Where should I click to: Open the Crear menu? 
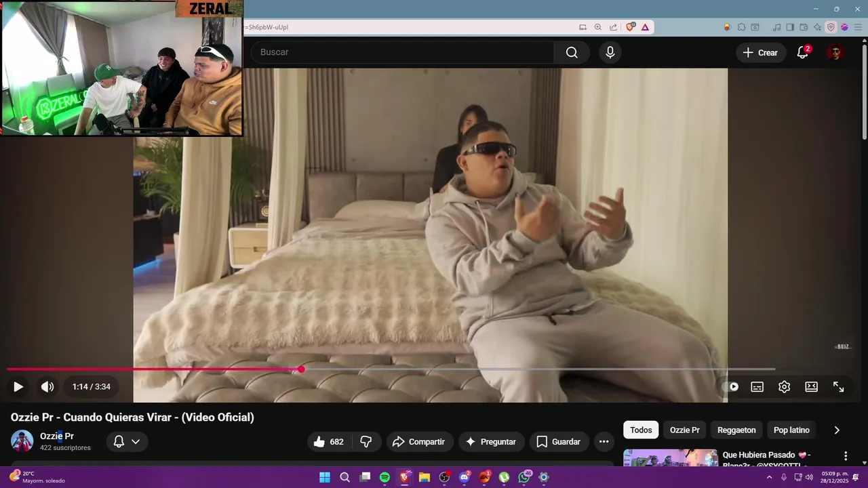click(760, 52)
